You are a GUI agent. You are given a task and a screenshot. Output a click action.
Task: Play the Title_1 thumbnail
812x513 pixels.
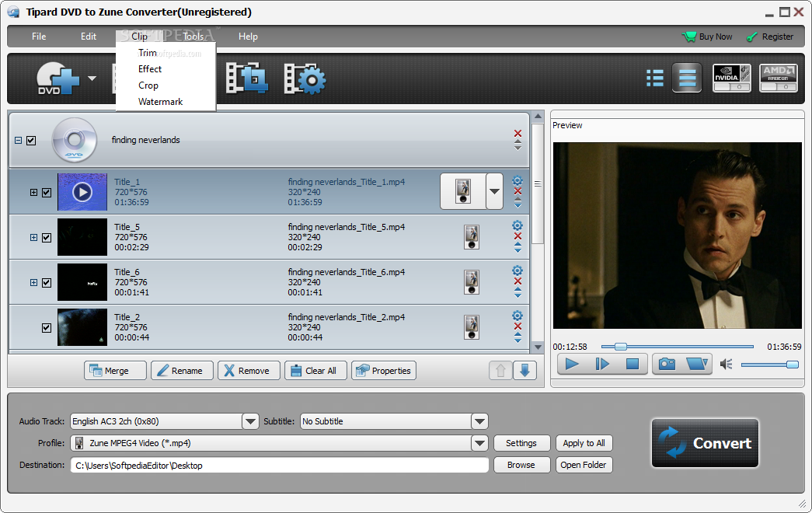coord(82,192)
